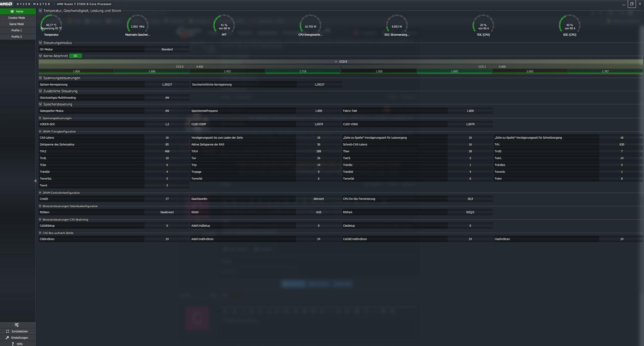The width and height of the screenshot is (644, 346).
Task: Collapse the Steuerungsmodus section
Action: pyautogui.click(x=40, y=43)
